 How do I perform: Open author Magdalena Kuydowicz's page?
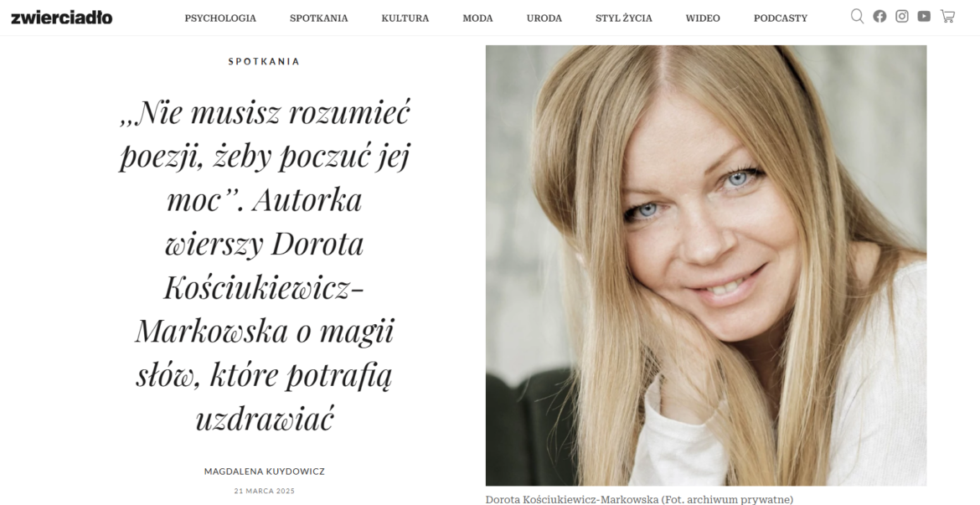click(x=265, y=472)
